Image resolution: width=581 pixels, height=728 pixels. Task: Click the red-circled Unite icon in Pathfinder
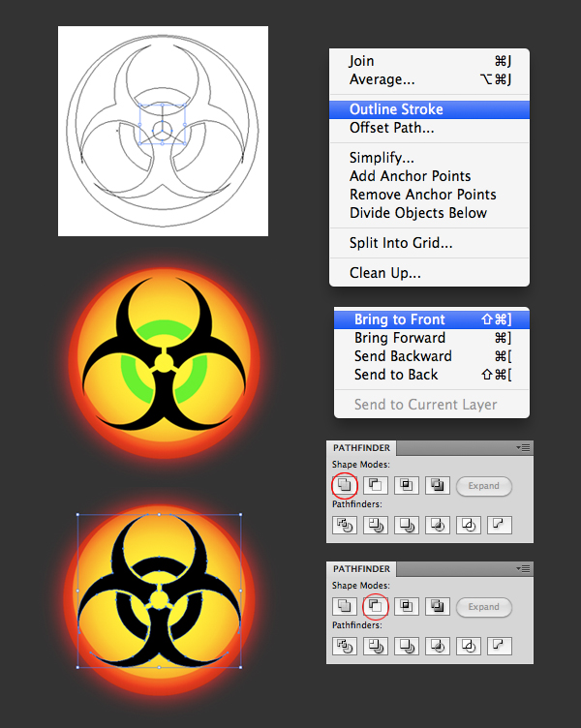click(x=344, y=486)
